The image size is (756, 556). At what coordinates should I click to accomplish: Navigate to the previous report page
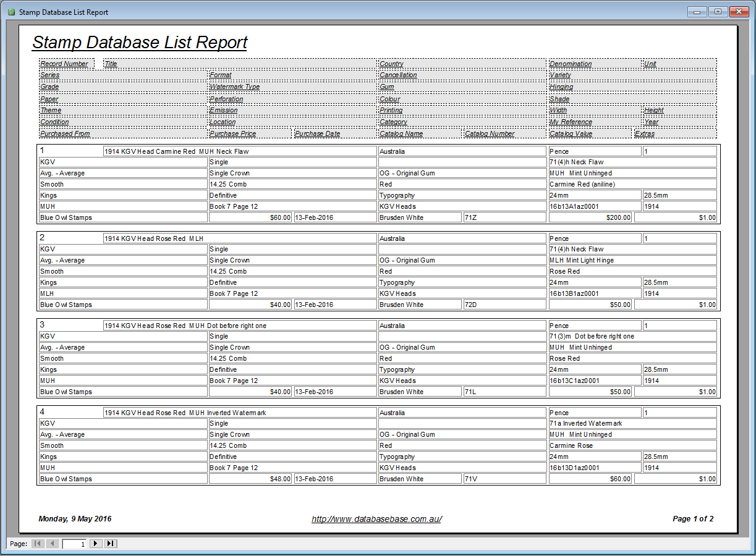coord(51,544)
